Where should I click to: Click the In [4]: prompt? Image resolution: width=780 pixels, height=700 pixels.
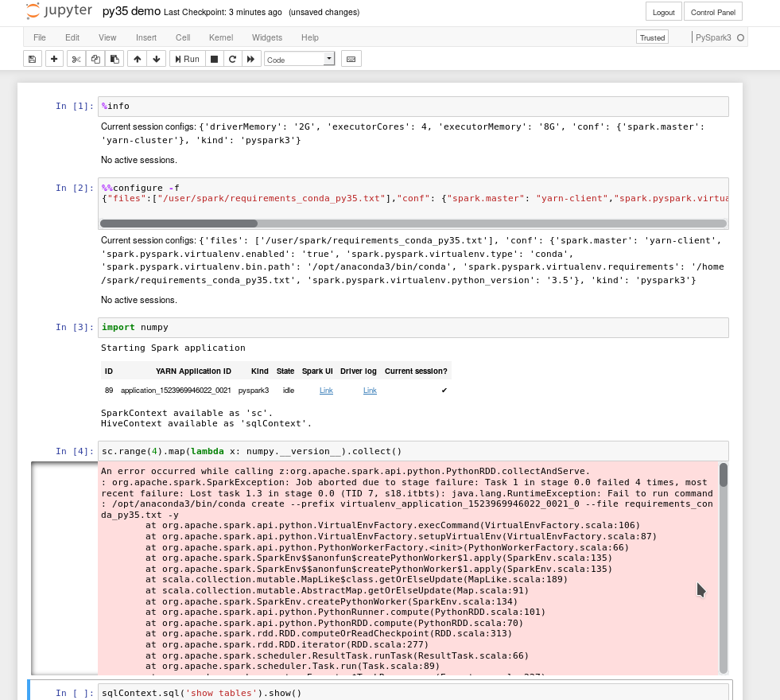coord(74,451)
